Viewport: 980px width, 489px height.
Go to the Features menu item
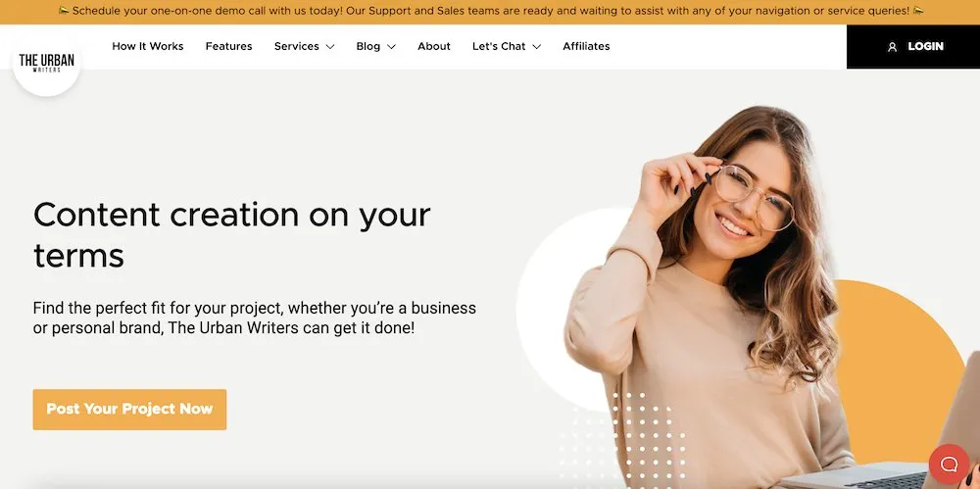click(228, 46)
